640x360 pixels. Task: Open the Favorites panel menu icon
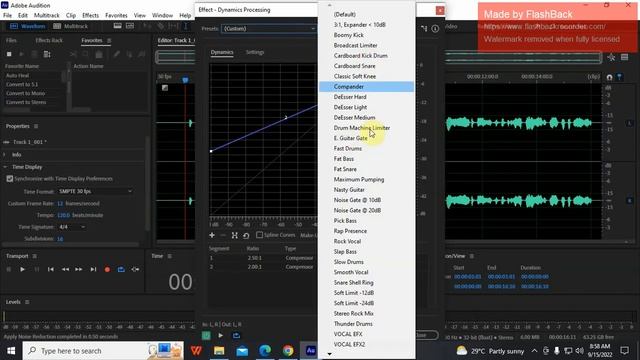pos(109,40)
